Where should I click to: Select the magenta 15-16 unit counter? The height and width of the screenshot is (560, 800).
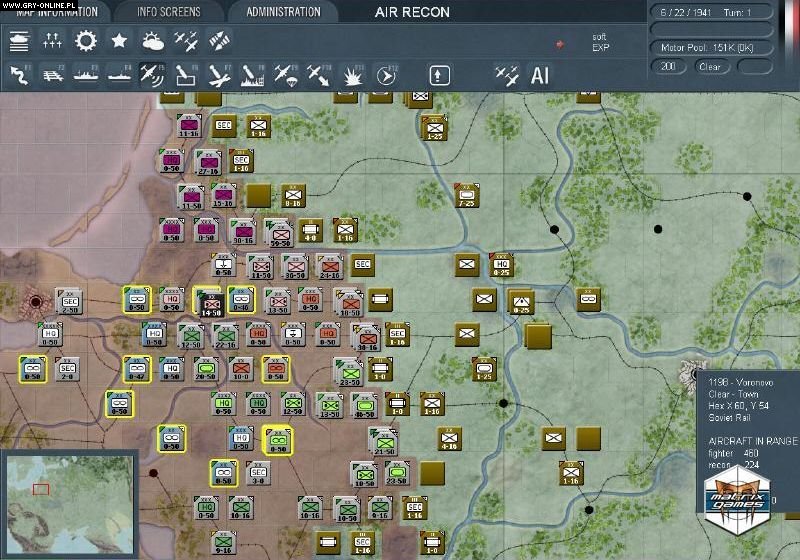click(x=223, y=196)
